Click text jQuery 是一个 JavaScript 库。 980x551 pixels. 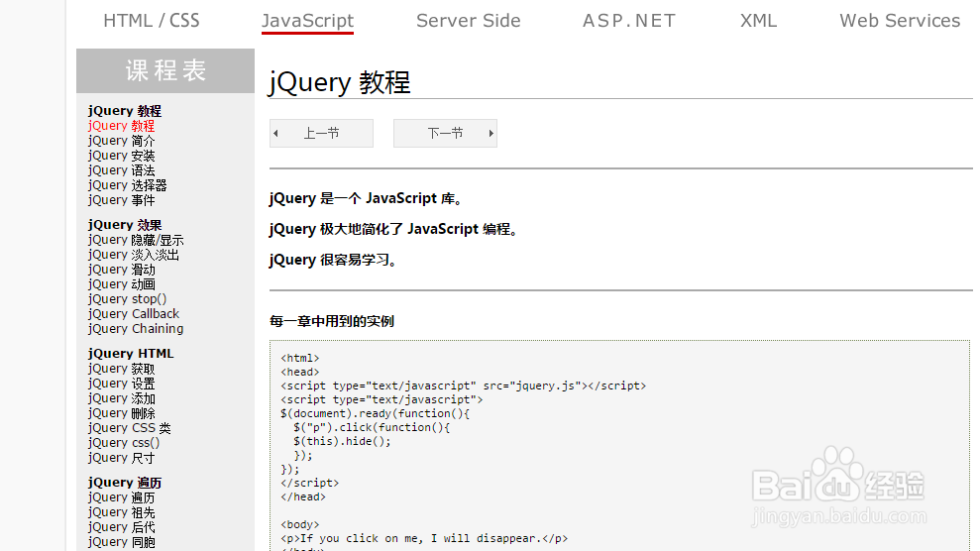367,198
